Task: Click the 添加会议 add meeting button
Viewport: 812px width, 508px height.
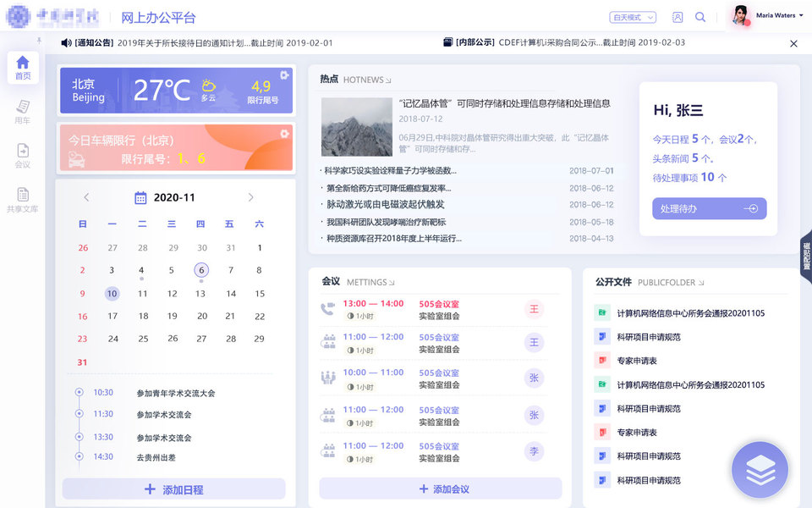Action: (x=441, y=489)
